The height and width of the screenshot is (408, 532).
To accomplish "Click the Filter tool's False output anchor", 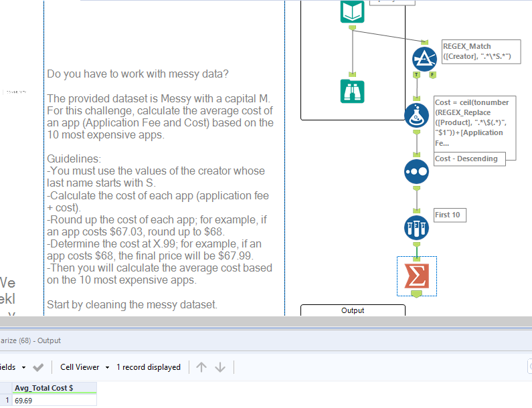I will click(x=432, y=75).
